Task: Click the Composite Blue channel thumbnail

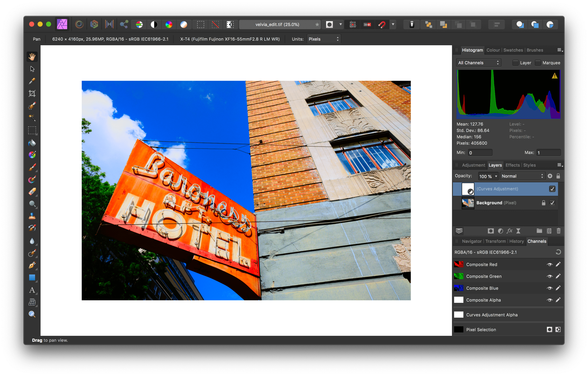Action: pyautogui.click(x=459, y=288)
